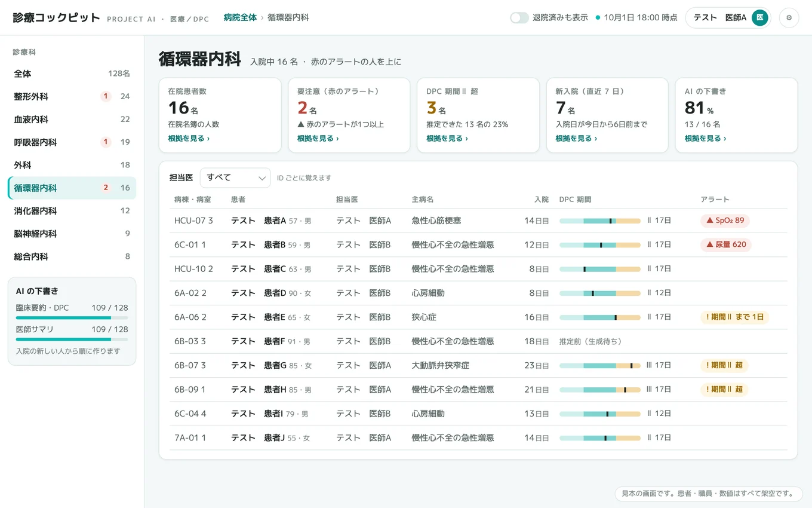812x508 pixels.
Task: Open 総合内科 department
Action: [x=72, y=256]
